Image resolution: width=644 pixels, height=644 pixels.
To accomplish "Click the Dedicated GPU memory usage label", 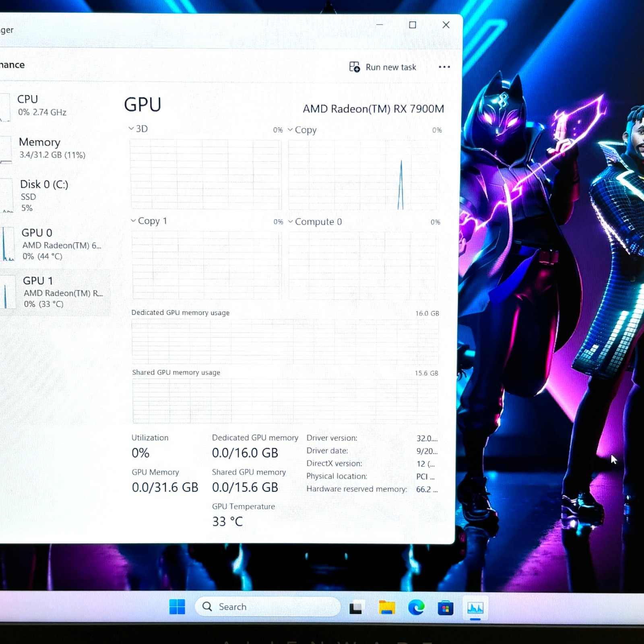I will coord(180,313).
